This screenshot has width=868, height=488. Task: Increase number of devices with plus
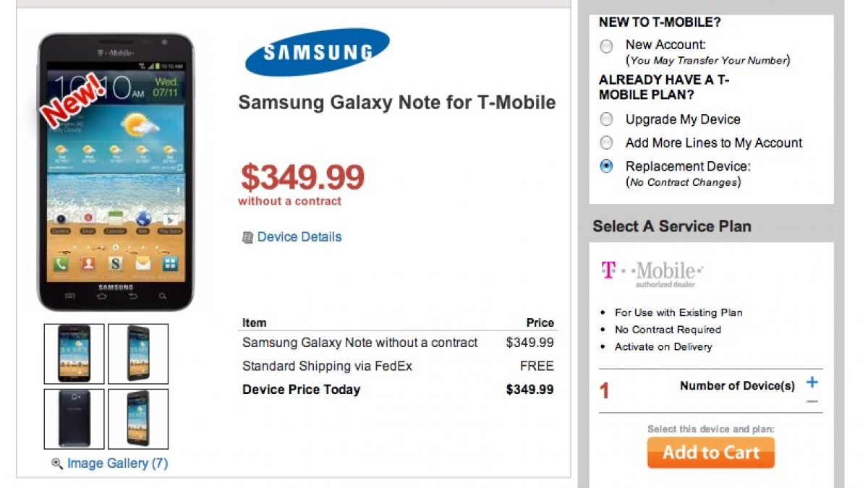pyautogui.click(x=812, y=382)
